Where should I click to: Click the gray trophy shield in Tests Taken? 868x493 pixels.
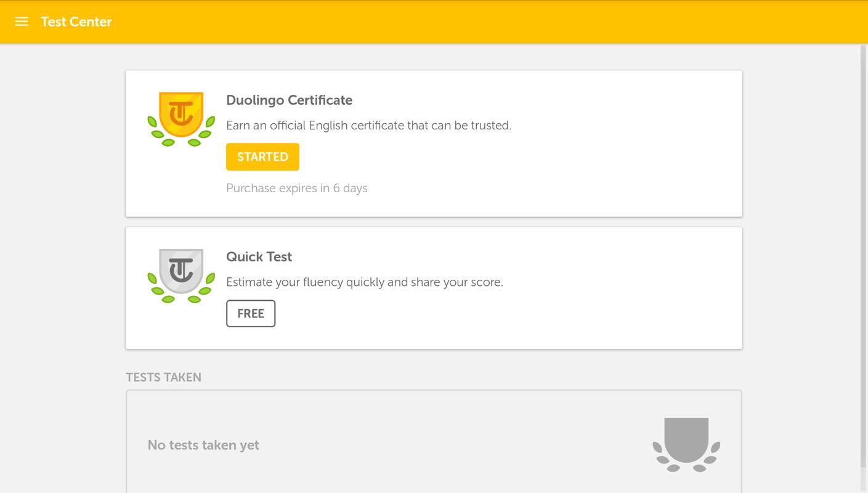686,444
